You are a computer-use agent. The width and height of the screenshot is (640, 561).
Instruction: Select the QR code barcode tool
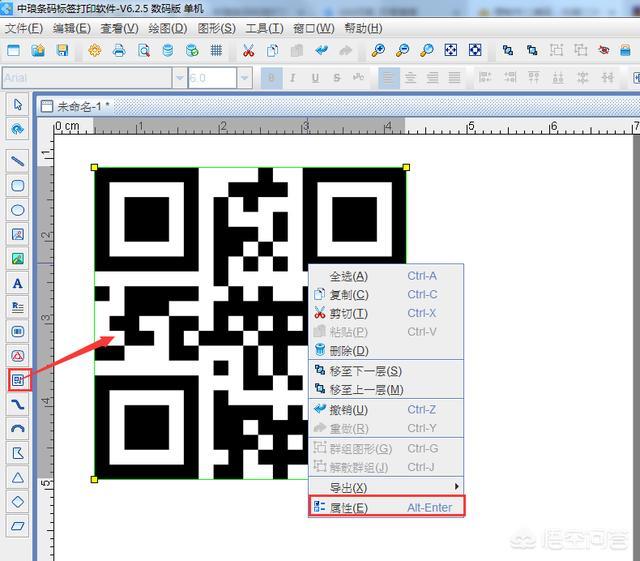click(17, 380)
